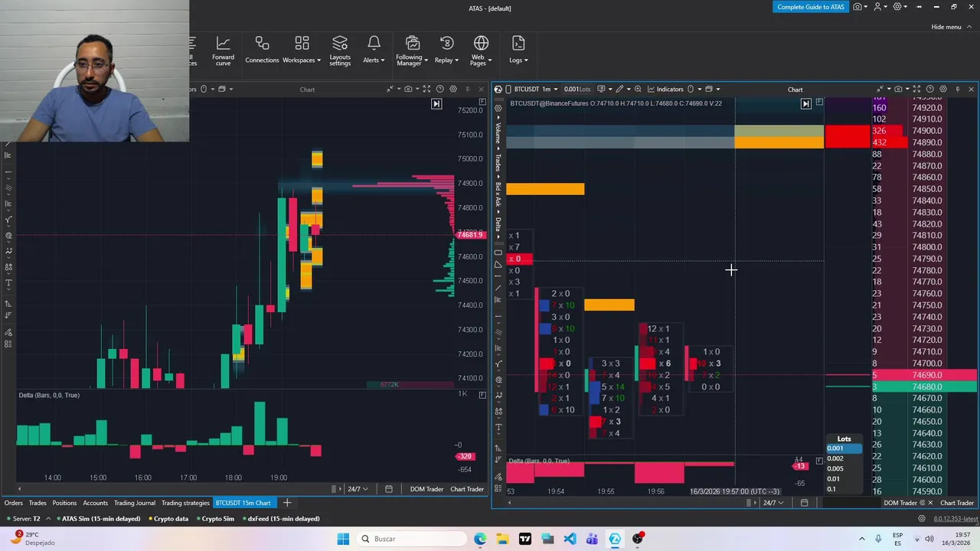Viewport: 980px width, 551px height.
Task: Click the left chart's horizontal scrollbar thumb
Action: click(334, 489)
